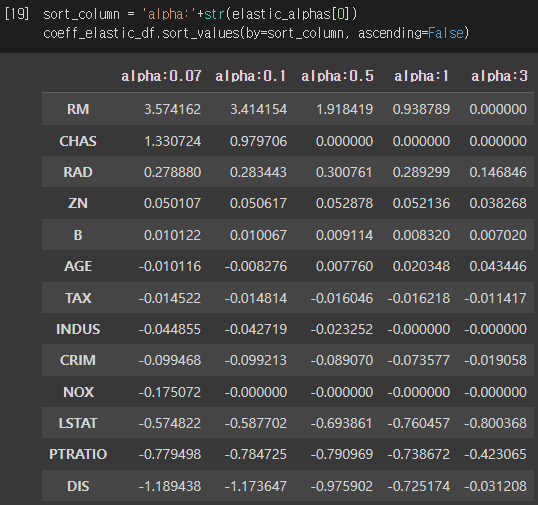The width and height of the screenshot is (538, 505).
Task: Click PTRATIO value -0.423065
Action: click(495, 454)
